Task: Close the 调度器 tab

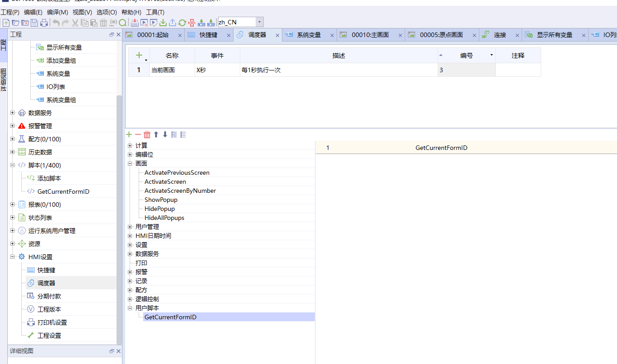Action: point(277,35)
